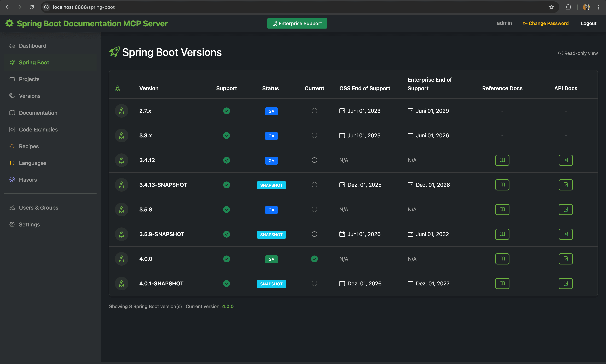The height and width of the screenshot is (364, 606).
Task: Open the Flavors palette icon
Action: pos(12,179)
